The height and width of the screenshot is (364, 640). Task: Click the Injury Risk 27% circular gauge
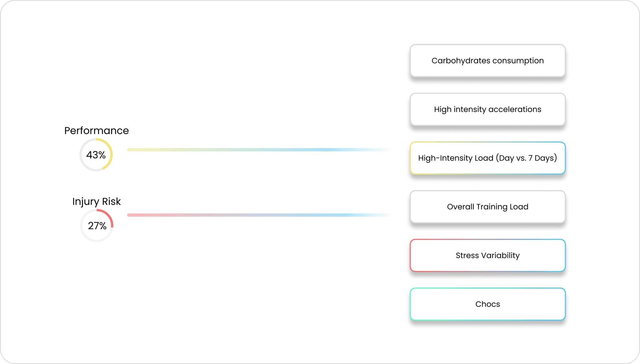[97, 225]
